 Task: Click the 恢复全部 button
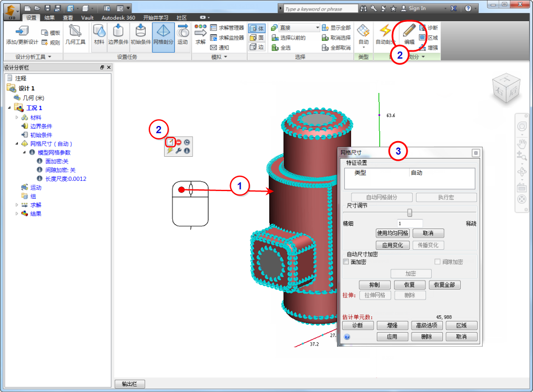pyautogui.click(x=445, y=285)
